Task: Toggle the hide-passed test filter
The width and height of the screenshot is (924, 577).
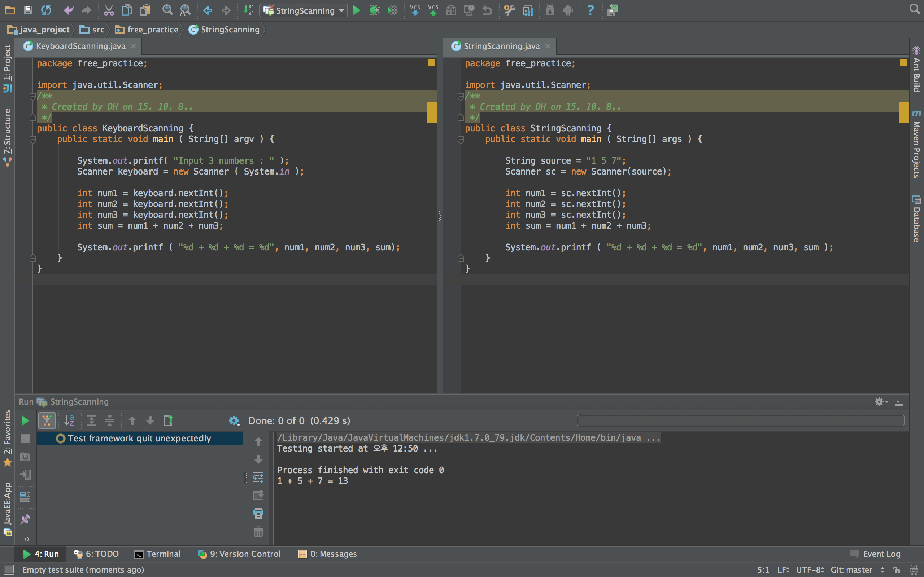Action: 47,420
